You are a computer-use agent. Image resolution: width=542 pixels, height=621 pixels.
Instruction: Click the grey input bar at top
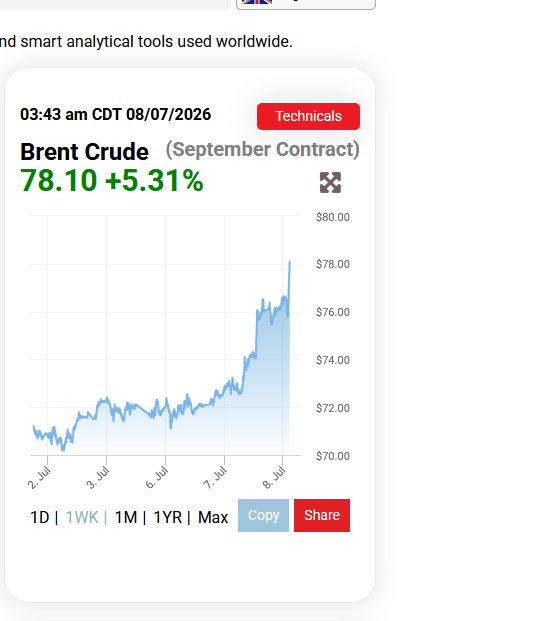(115, 4)
